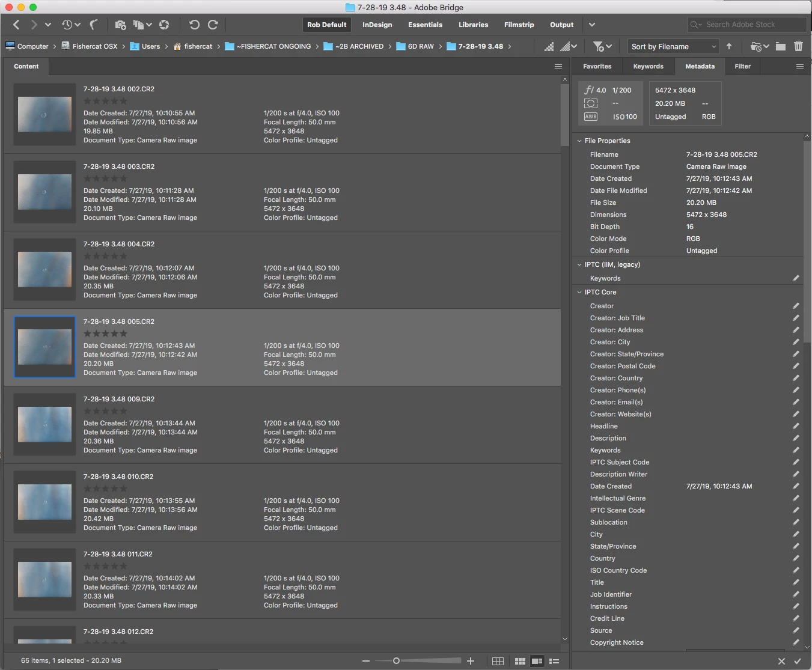Select thumbnail of 7-28-19 3.48 002.CR2

(44, 114)
